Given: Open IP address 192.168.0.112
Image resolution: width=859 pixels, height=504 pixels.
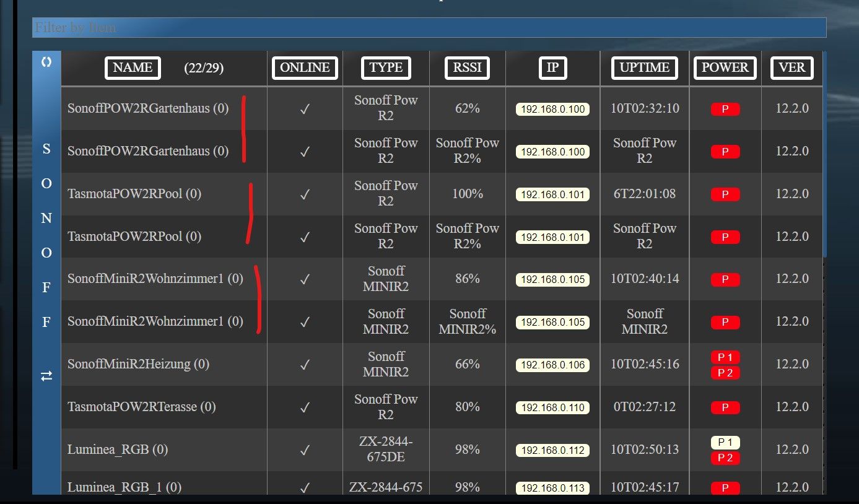Looking at the screenshot, I should click(x=552, y=451).
